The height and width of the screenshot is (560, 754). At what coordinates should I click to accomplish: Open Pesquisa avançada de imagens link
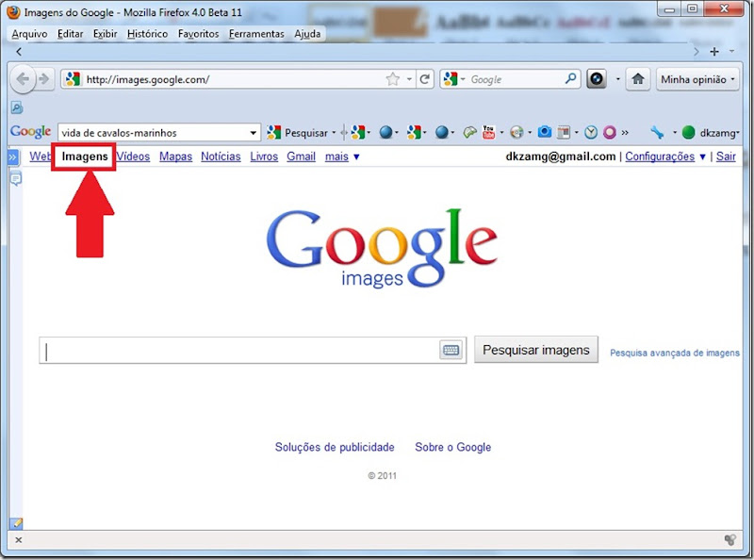pyautogui.click(x=675, y=353)
